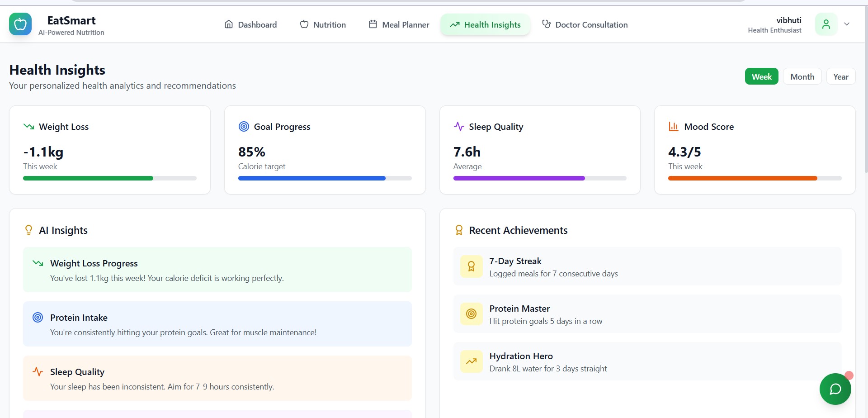Screen dimensions: 868x418
Task: Click the Weight Loss Progress insight icon
Action: [38, 263]
